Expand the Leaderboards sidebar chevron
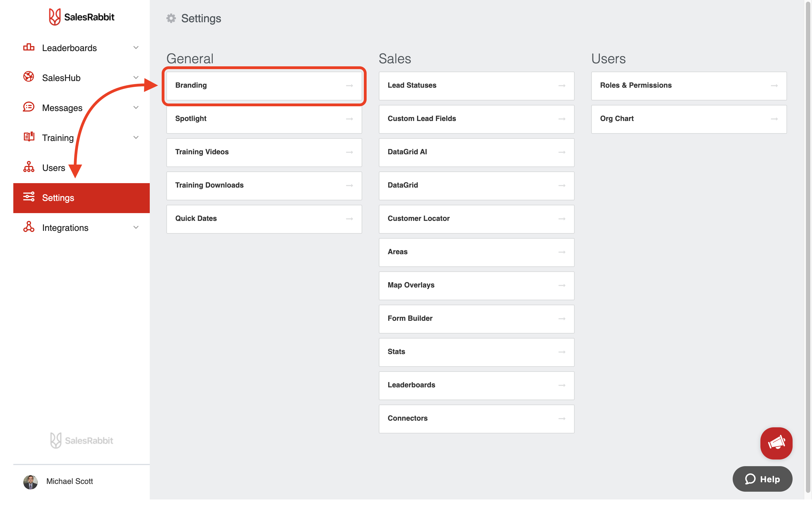Viewport: 812px width, 515px height. (136, 47)
